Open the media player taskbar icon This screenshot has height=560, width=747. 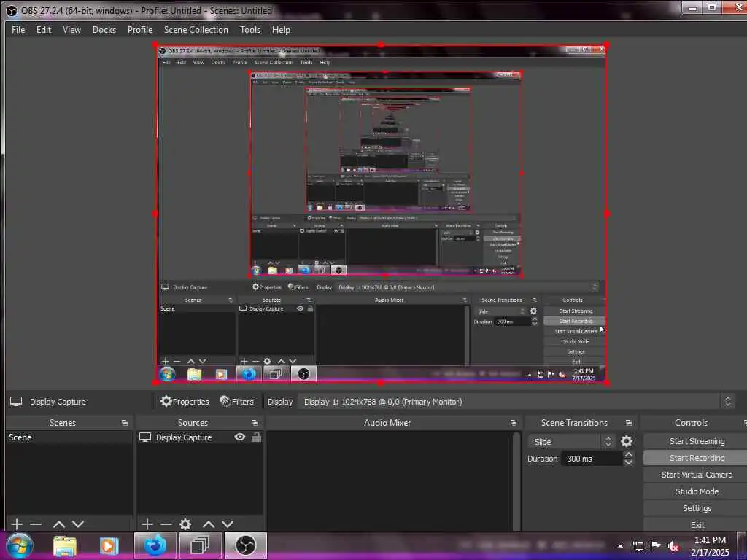[109, 546]
